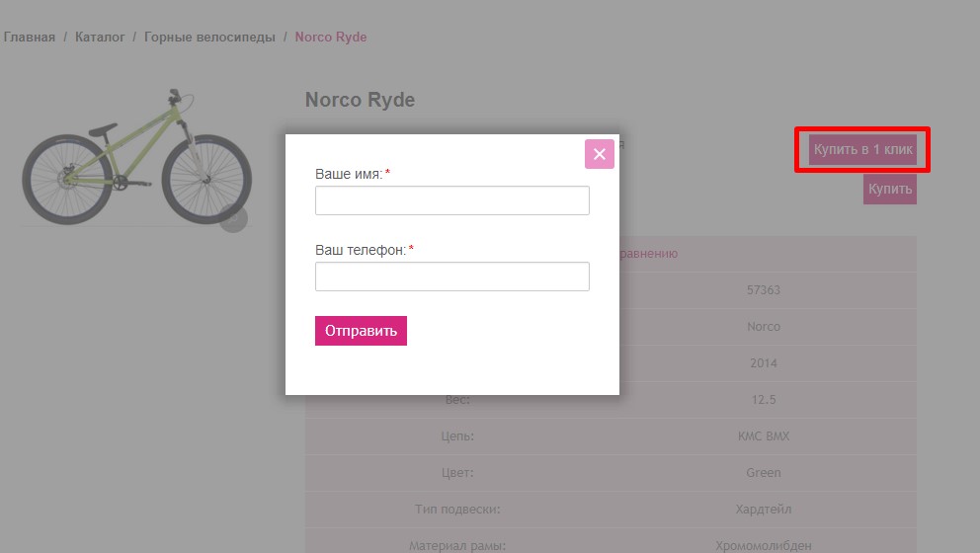
Task: Select the 'Вес:' row label
Action: (457, 400)
